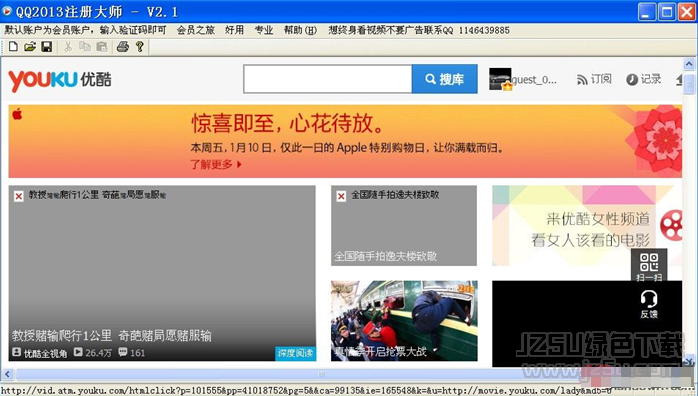Open 教授赌输爬行1公里 headline link
Viewport: 698px width, 396px height.
[111, 335]
